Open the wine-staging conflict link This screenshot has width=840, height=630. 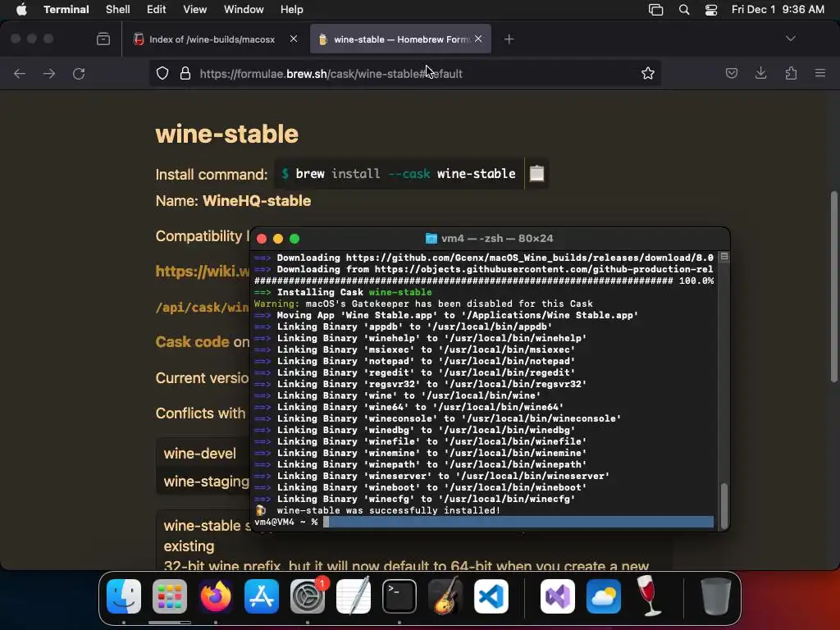click(206, 481)
